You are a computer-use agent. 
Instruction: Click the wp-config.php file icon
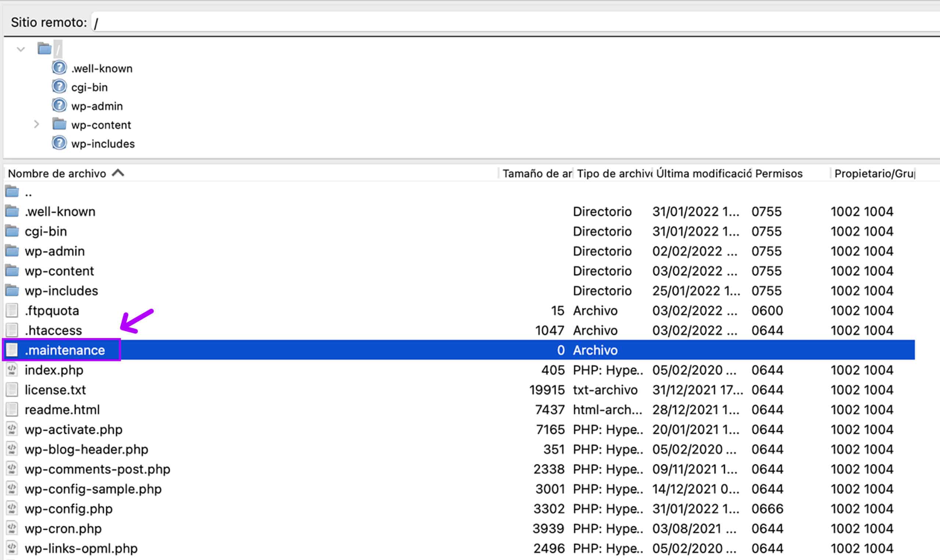coord(12,509)
